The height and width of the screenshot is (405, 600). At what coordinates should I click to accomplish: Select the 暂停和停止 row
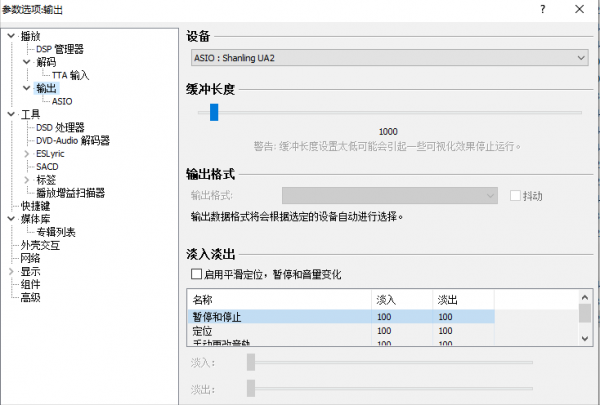tap(280, 316)
